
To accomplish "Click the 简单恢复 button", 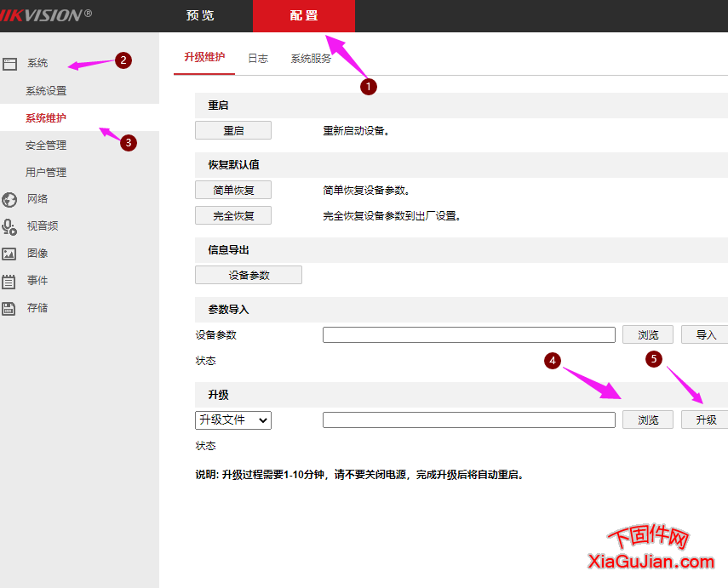I will click(233, 191).
